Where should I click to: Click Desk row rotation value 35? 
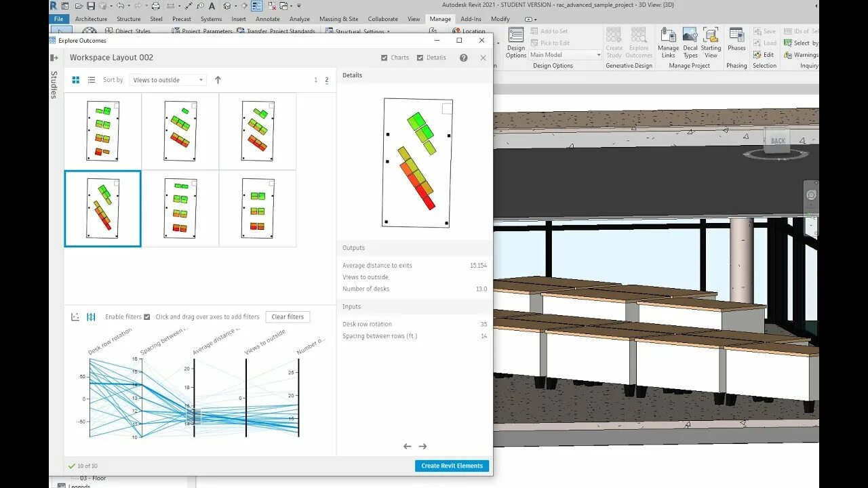tap(484, 324)
